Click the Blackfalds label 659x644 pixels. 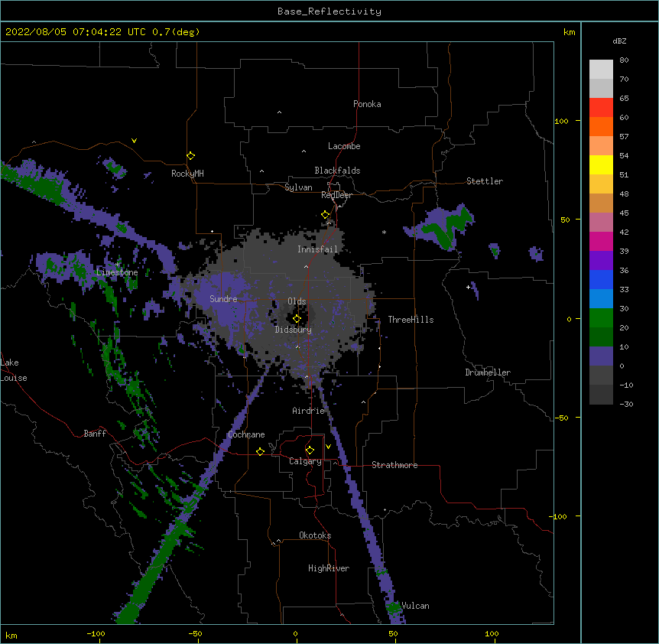coord(337,171)
